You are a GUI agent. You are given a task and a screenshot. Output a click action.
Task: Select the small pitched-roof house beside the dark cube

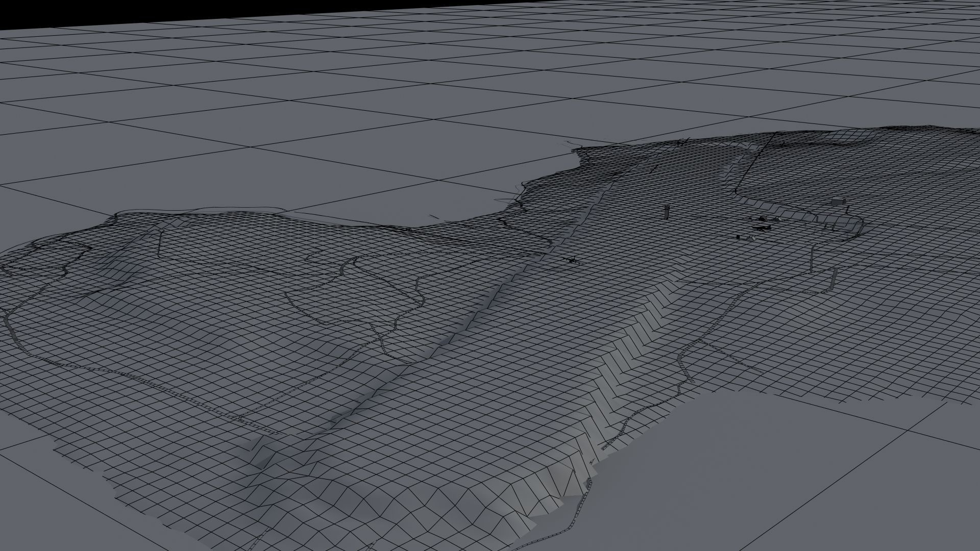pyautogui.click(x=751, y=238)
